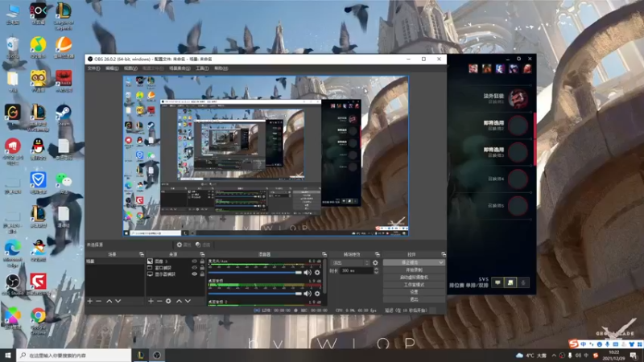Remove selected source with the minus icon
Screen dimensions: 644x362
pyautogui.click(x=159, y=301)
